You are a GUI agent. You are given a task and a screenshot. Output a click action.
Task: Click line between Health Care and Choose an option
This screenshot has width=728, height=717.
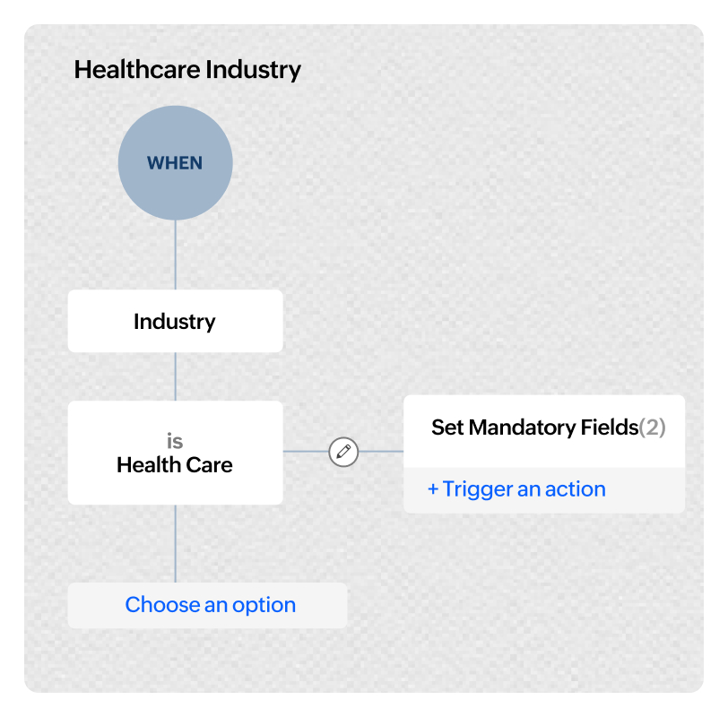175,543
